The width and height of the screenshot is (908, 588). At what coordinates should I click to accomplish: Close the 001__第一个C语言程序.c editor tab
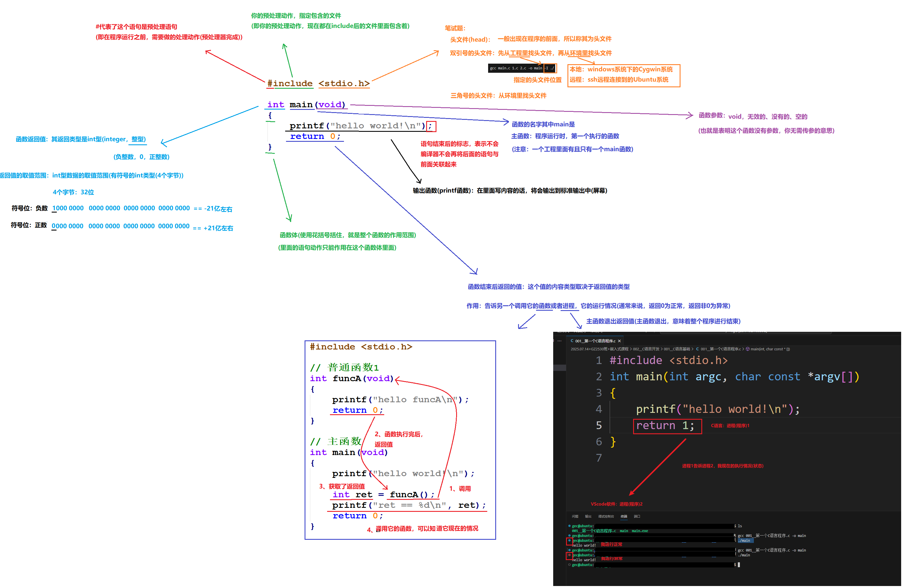619,341
